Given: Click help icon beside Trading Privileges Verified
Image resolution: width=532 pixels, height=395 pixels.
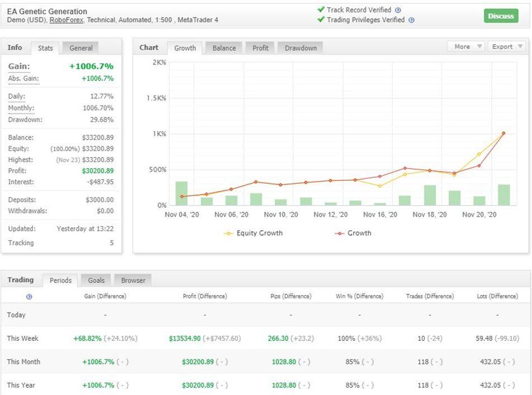Looking at the screenshot, I should (411, 20).
